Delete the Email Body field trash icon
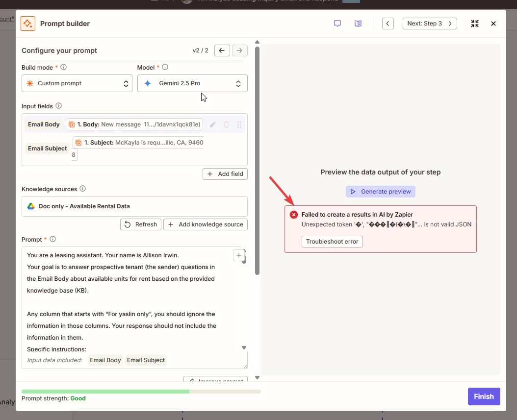Screen dimensions: 517x420 [x=227, y=124]
